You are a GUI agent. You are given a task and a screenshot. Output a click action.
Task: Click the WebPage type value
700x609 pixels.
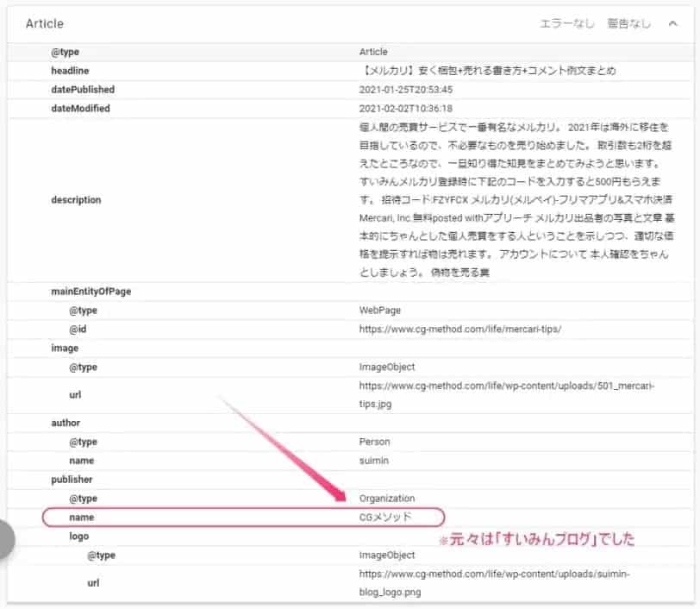(x=380, y=310)
